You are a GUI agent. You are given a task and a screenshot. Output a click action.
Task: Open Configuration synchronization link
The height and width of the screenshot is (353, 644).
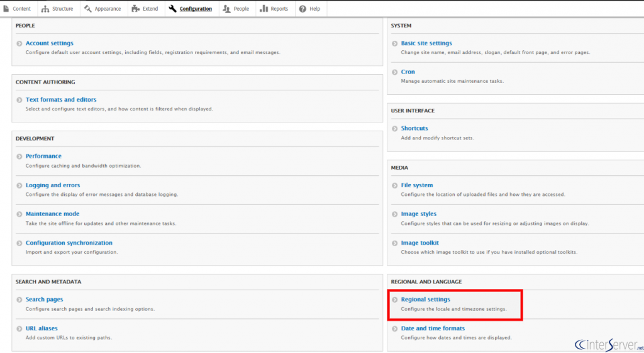pyautogui.click(x=69, y=243)
